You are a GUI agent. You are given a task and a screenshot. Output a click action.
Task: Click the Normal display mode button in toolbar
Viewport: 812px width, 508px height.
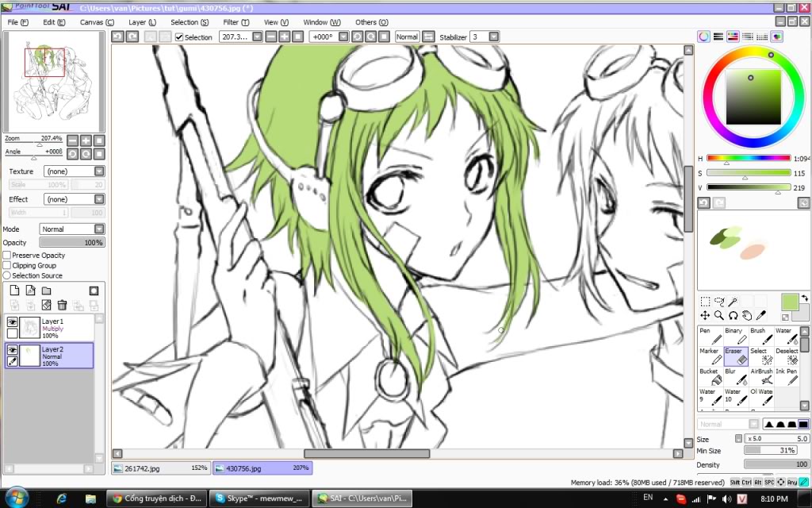click(x=407, y=37)
